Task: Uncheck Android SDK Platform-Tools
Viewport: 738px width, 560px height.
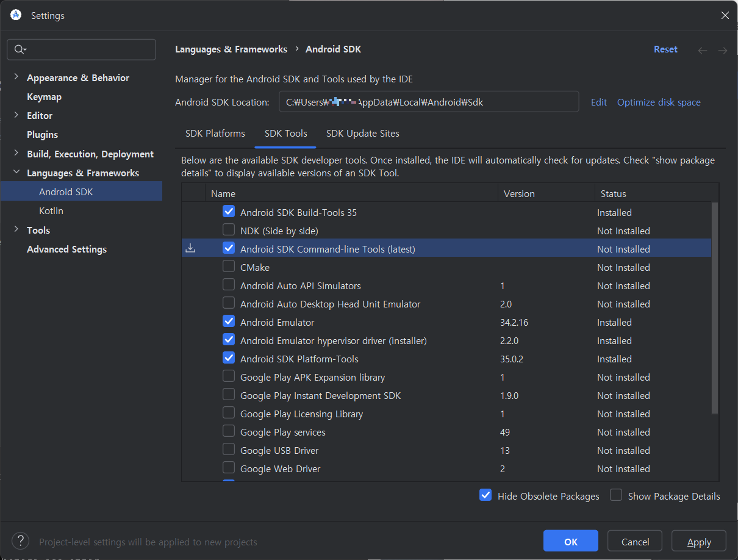Action: coord(229,358)
